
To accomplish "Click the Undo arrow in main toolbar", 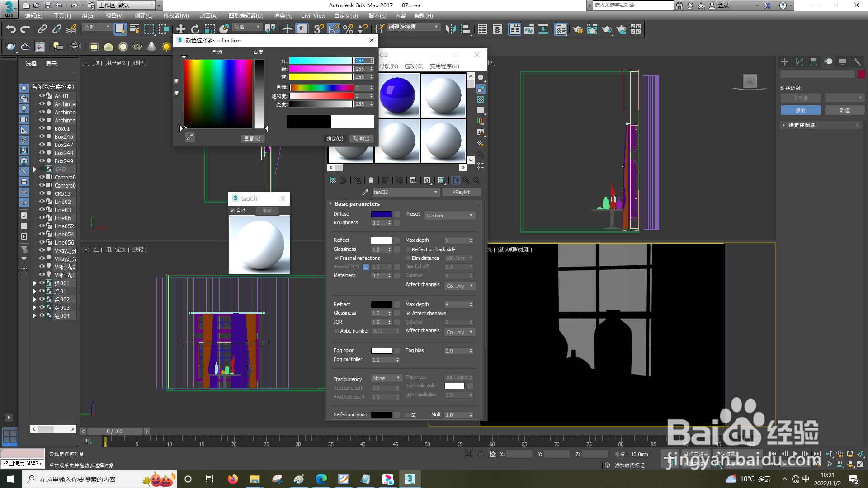I will [x=11, y=29].
